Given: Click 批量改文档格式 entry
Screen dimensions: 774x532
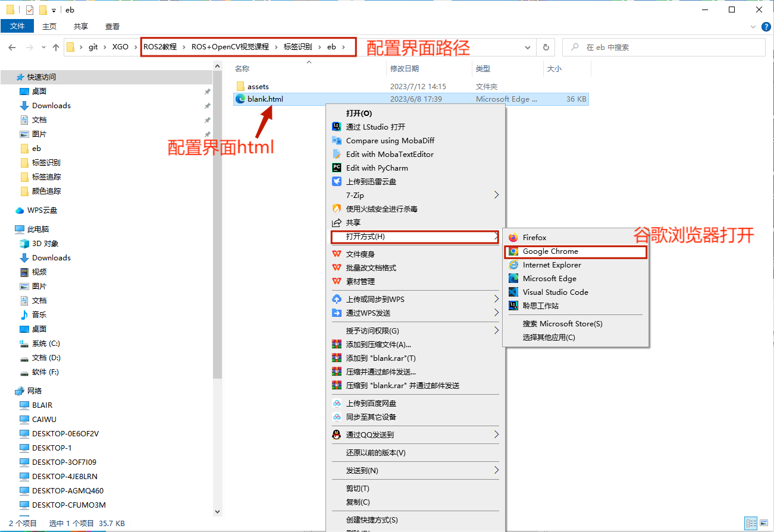Looking at the screenshot, I should pos(415,268).
